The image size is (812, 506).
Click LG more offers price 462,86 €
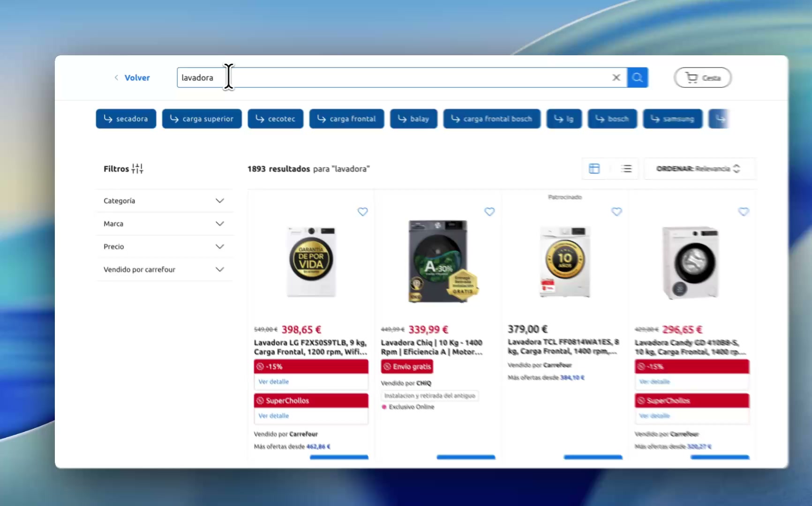[x=318, y=446]
